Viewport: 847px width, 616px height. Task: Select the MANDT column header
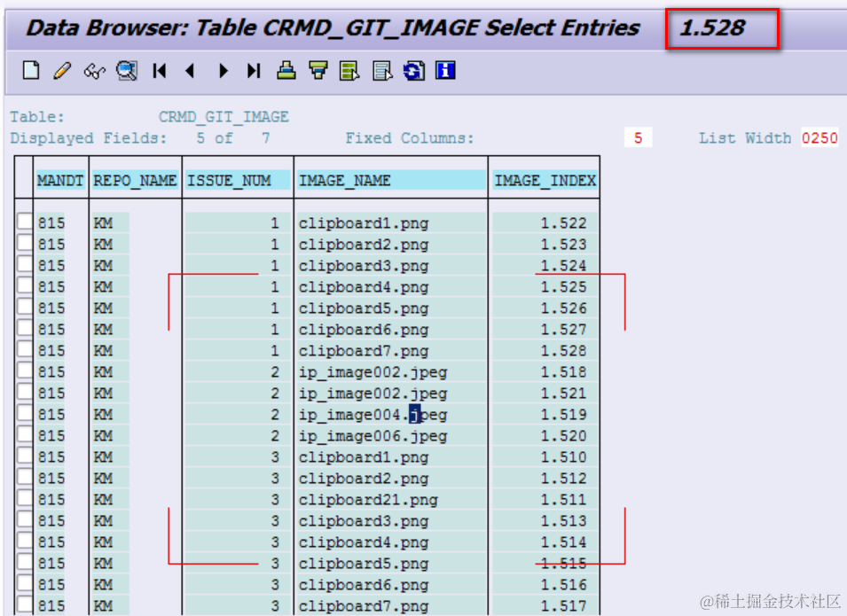(x=60, y=180)
